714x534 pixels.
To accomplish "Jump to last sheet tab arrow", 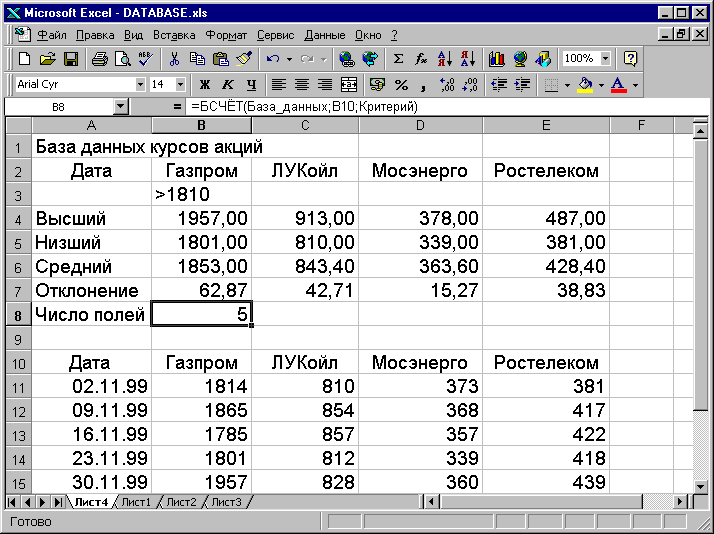I will pyautogui.click(x=58, y=502).
